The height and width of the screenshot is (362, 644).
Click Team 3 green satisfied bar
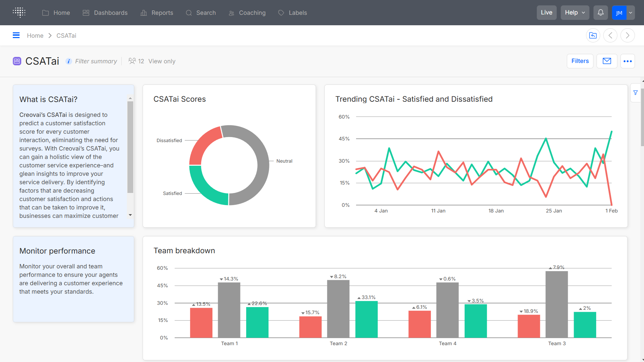[585, 325]
